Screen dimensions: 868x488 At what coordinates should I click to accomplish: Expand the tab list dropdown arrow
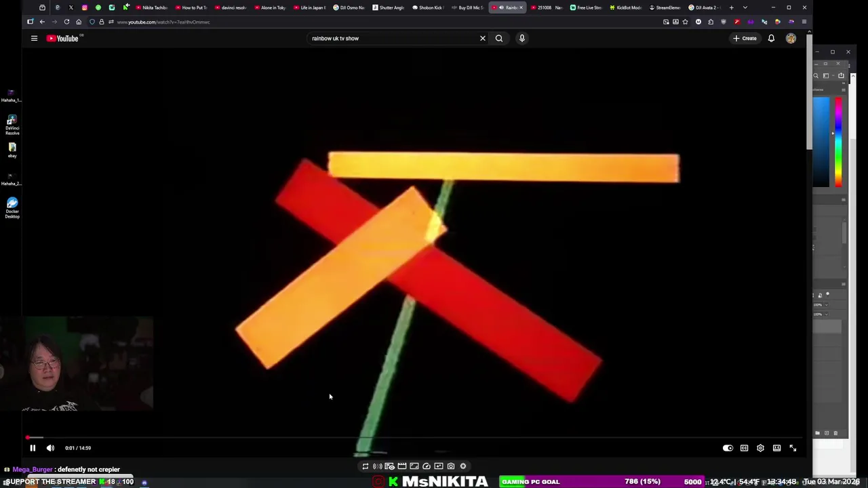point(745,7)
